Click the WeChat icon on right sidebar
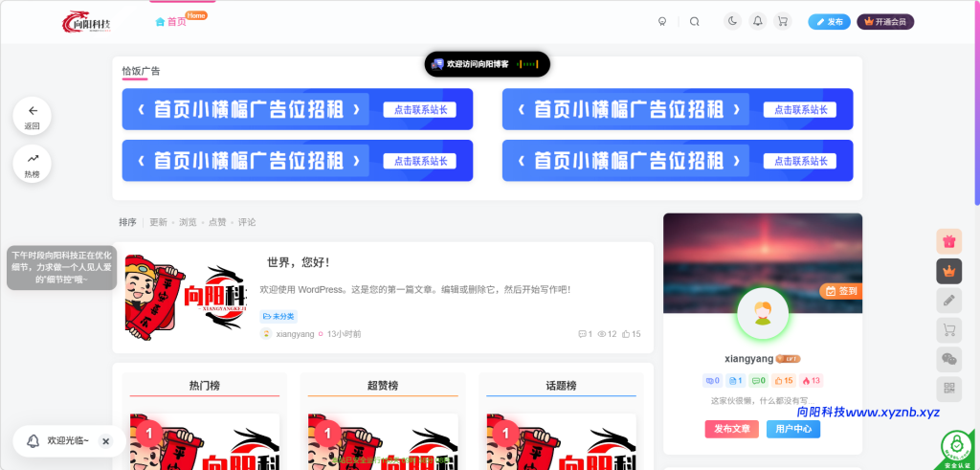 click(948, 359)
